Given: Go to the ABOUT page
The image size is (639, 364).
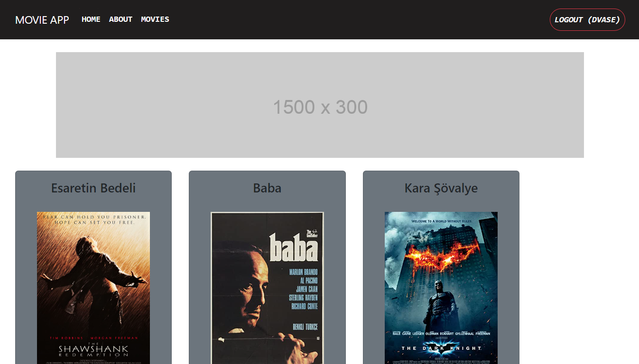Looking at the screenshot, I should click(120, 19).
